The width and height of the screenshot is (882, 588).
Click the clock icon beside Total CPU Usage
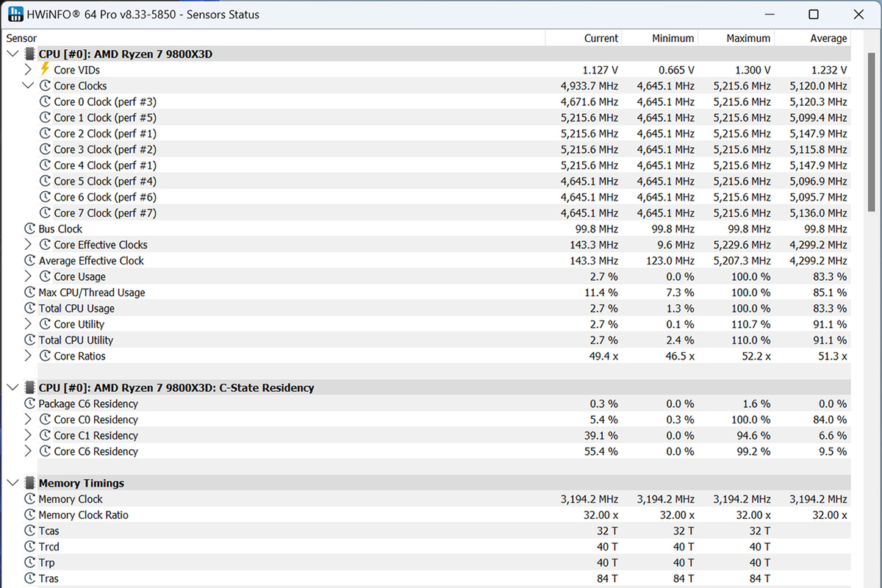tap(29, 308)
